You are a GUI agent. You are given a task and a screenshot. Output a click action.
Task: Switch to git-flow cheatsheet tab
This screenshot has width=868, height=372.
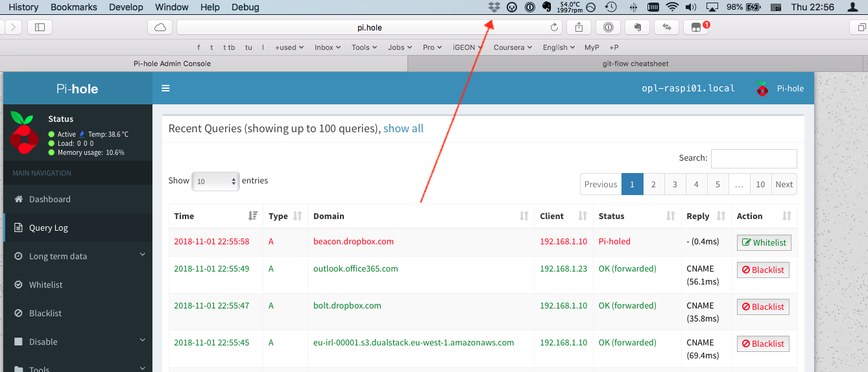636,64
